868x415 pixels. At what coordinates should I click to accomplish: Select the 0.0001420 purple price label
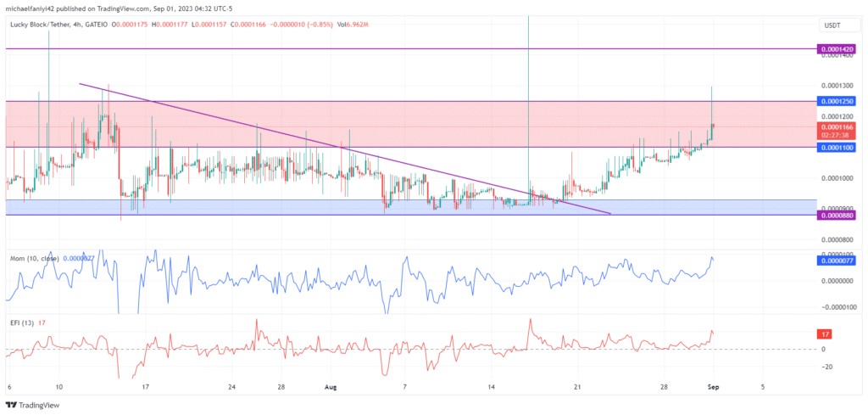coord(837,49)
